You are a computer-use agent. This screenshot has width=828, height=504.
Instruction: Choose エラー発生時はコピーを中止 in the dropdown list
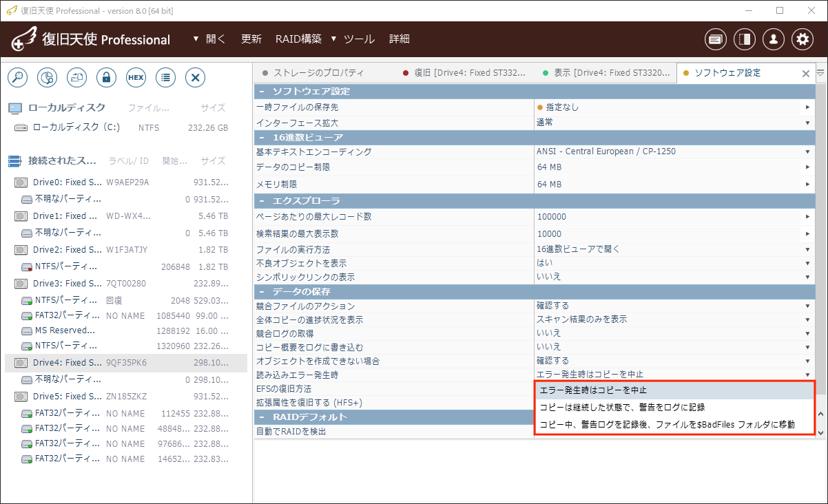[674, 390]
